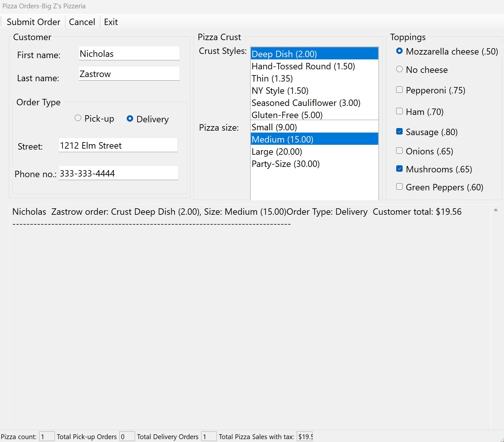The width and height of the screenshot is (504, 442).
Task: Select Medium (15.00) pizza size
Action: (x=314, y=139)
